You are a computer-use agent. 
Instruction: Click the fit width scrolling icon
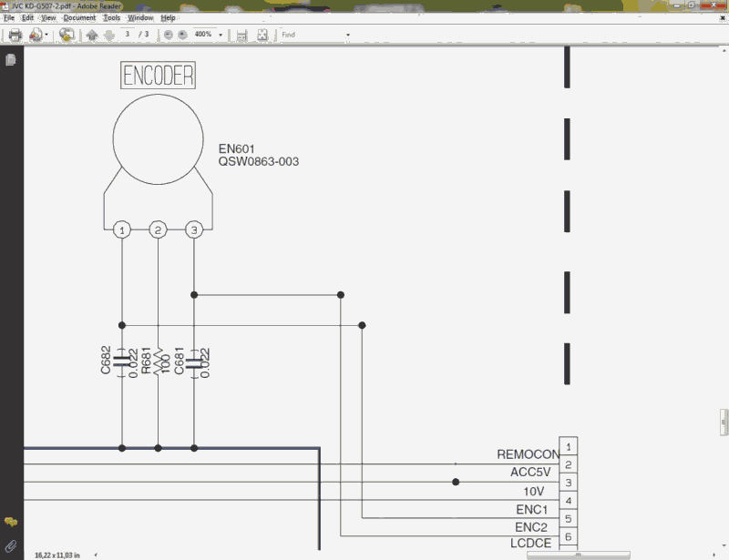pos(241,35)
